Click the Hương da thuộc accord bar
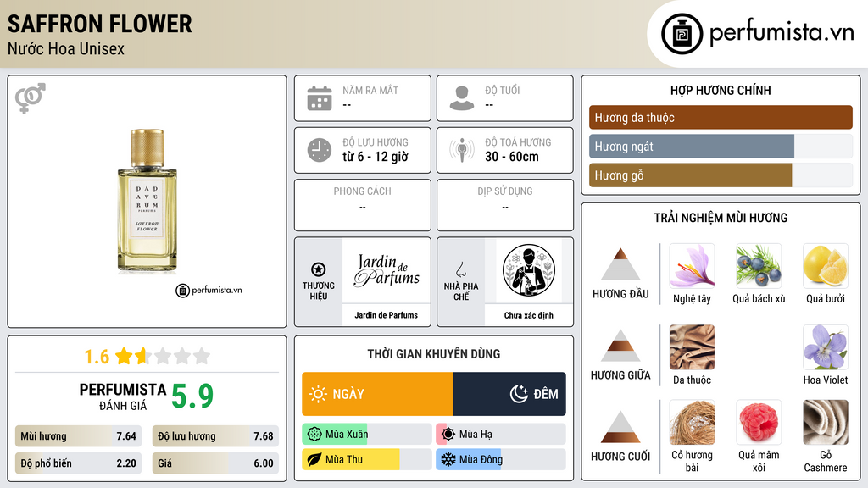 721,117
